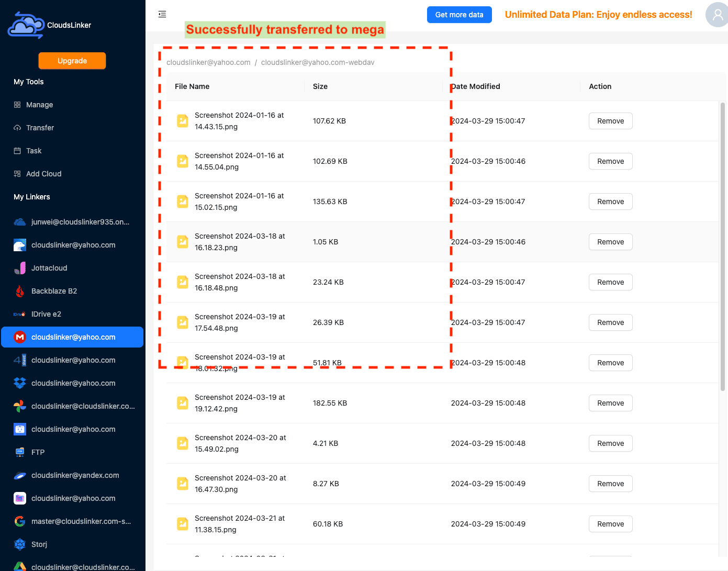Click image file icon for Screenshot 16.18.48.png
Screen dimensions: 728x571
183,282
